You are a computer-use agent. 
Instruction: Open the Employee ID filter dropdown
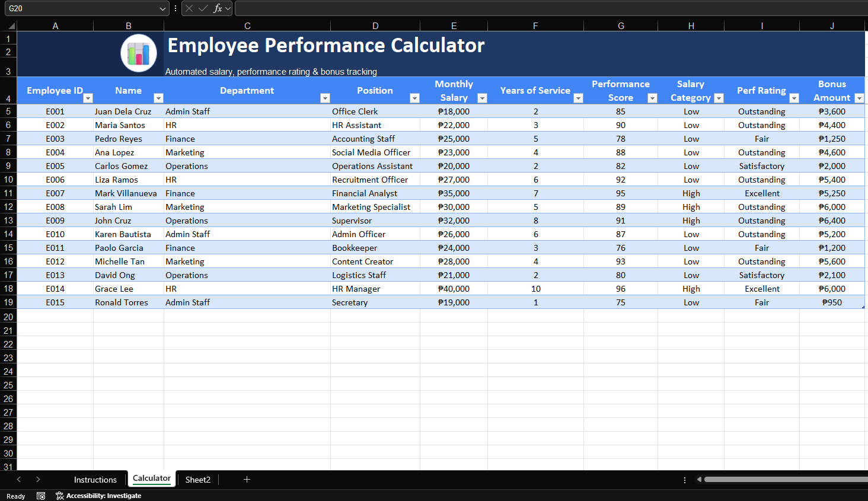coord(88,98)
